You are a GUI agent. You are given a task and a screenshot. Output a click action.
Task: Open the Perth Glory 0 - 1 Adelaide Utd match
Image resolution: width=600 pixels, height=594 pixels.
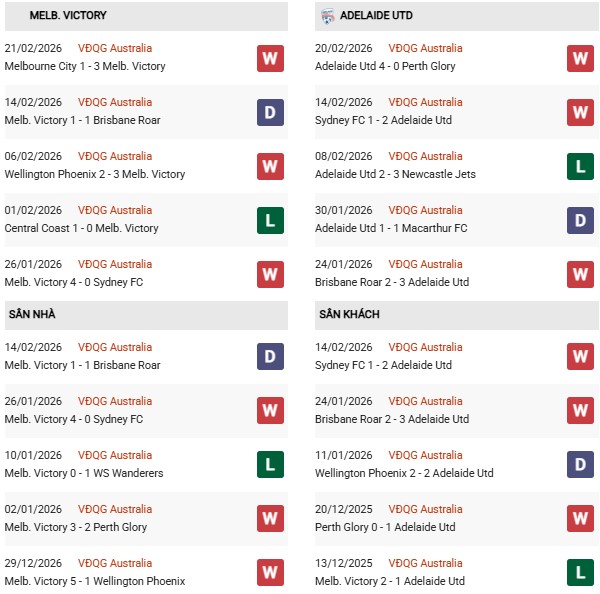(x=385, y=527)
